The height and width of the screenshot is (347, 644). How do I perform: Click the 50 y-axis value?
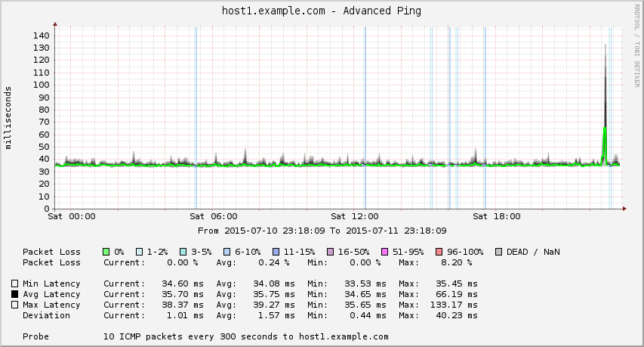pos(44,147)
